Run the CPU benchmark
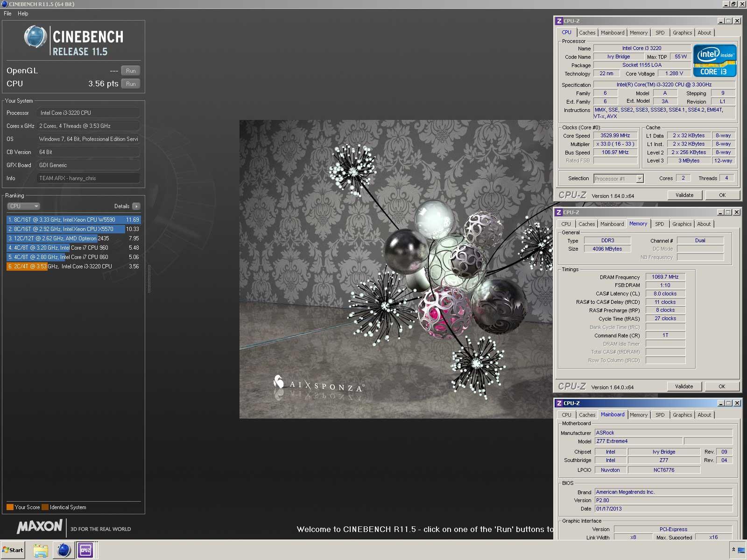747x560 pixels. tap(131, 84)
